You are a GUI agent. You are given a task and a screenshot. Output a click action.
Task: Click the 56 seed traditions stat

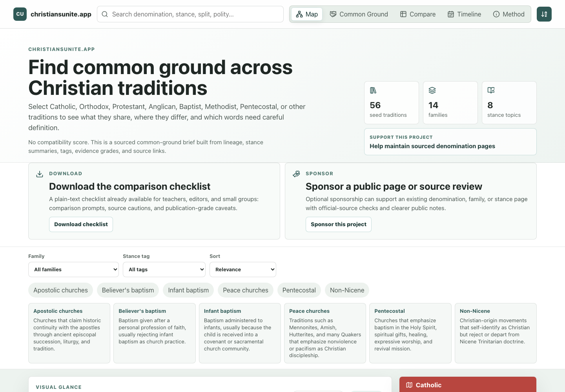(392, 103)
